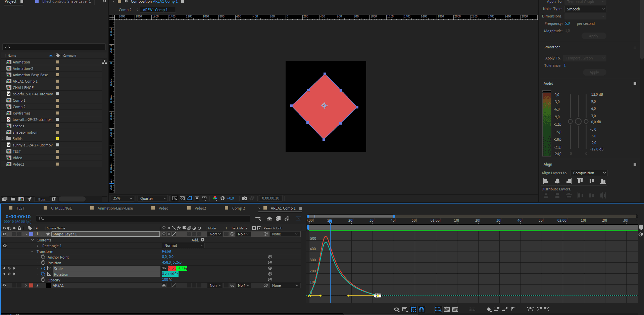Take a snapshot with the camera icon
This screenshot has height=315, width=644.
pyautogui.click(x=245, y=198)
